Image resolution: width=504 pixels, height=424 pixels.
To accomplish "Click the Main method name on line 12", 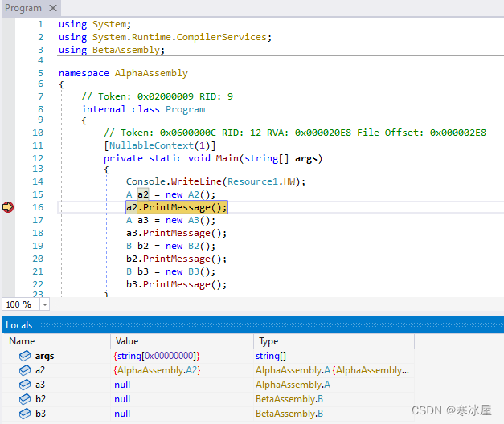I will pyautogui.click(x=227, y=158).
